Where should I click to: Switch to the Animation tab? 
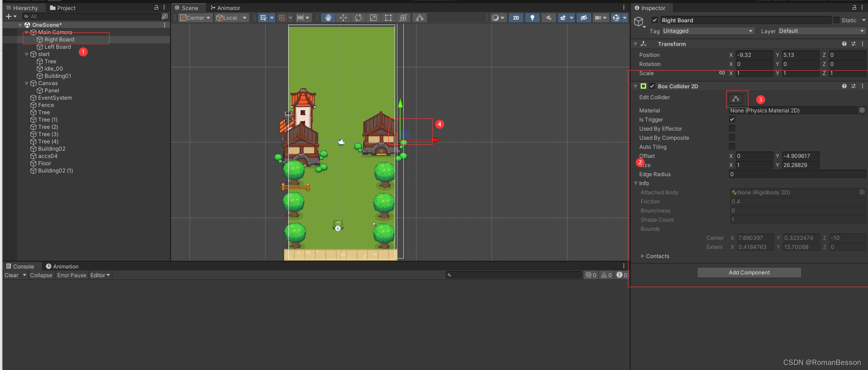(x=62, y=266)
